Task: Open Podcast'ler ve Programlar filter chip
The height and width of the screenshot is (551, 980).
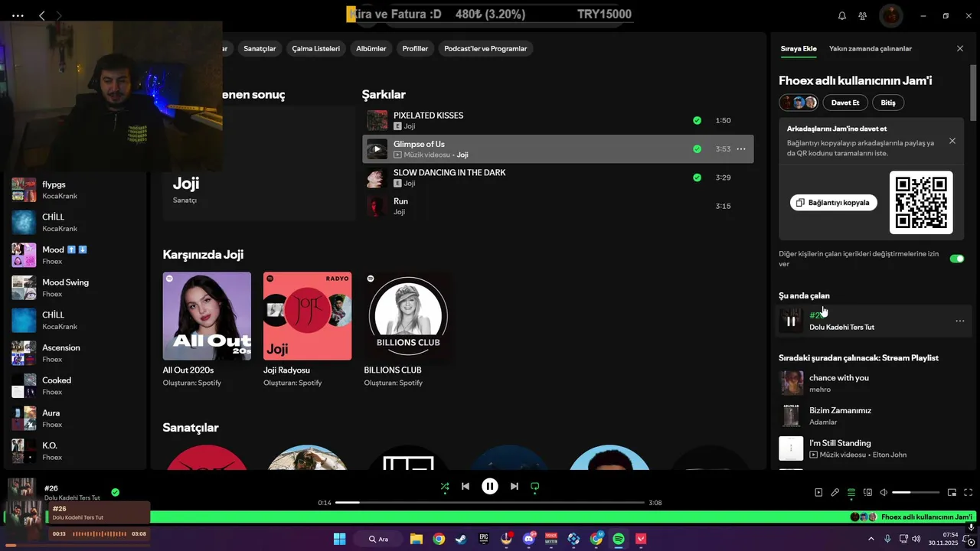Action: point(485,48)
